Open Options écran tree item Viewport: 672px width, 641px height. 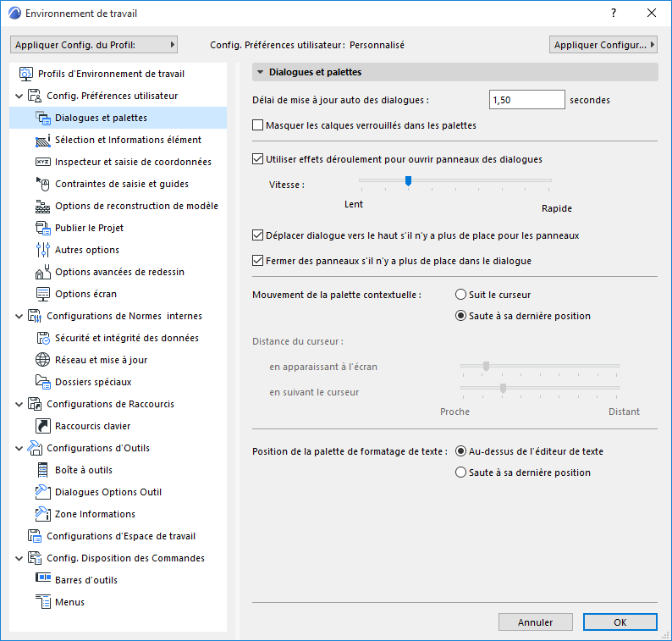point(85,294)
